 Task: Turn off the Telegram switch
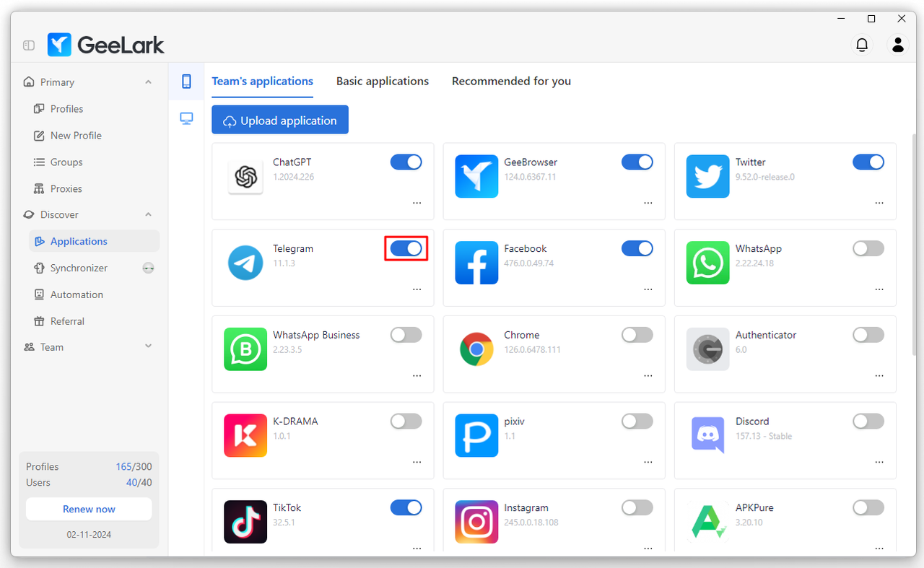[x=406, y=248]
